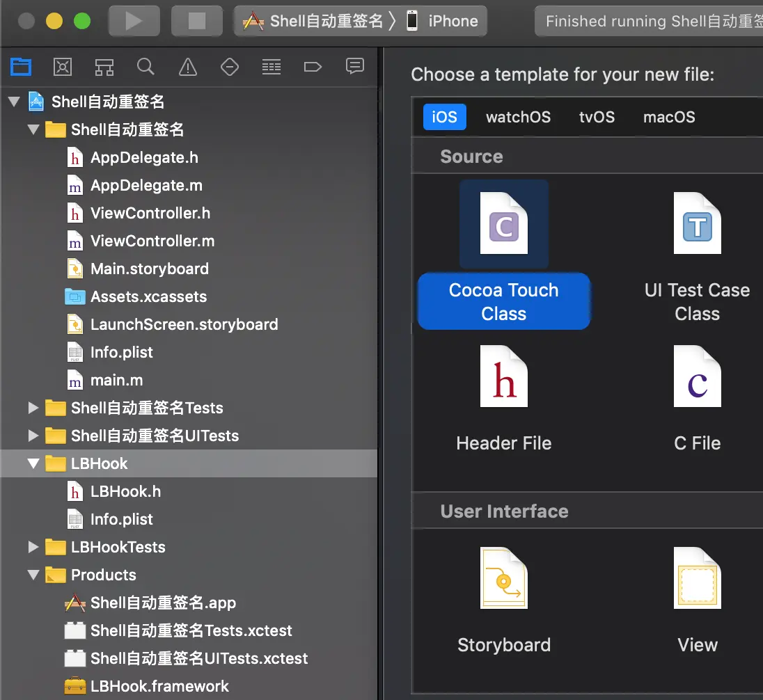Image resolution: width=763 pixels, height=700 pixels.
Task: Collapse the Shell自动重签名 project root
Action: (14, 102)
